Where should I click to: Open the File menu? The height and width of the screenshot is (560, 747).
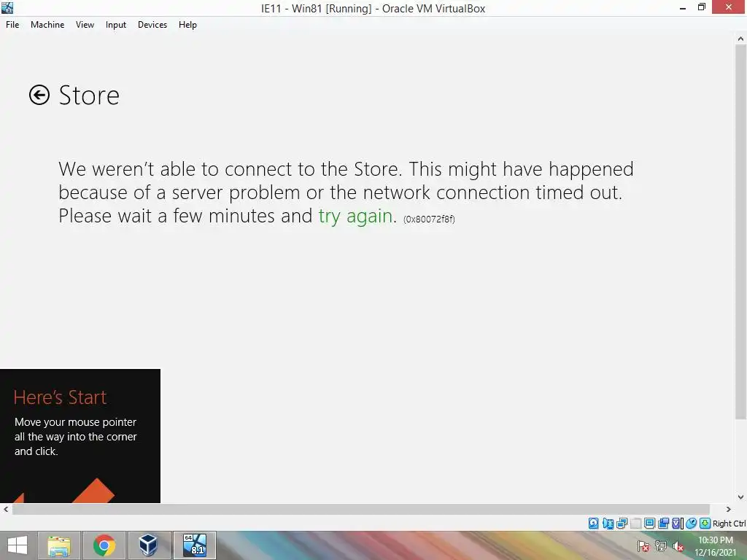[12, 25]
